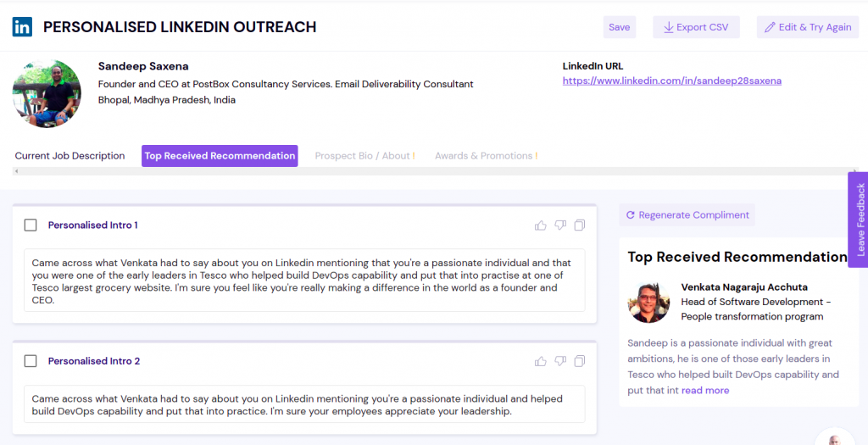868x445 pixels.
Task: Click into the Personalised Intro 1 text box
Action: (304, 281)
